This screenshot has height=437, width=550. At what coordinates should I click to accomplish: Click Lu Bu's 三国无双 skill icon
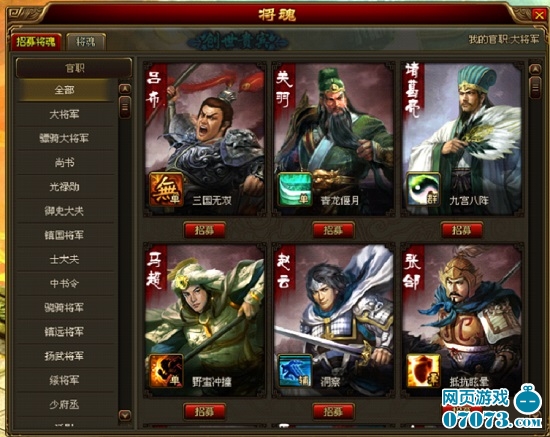(167, 189)
